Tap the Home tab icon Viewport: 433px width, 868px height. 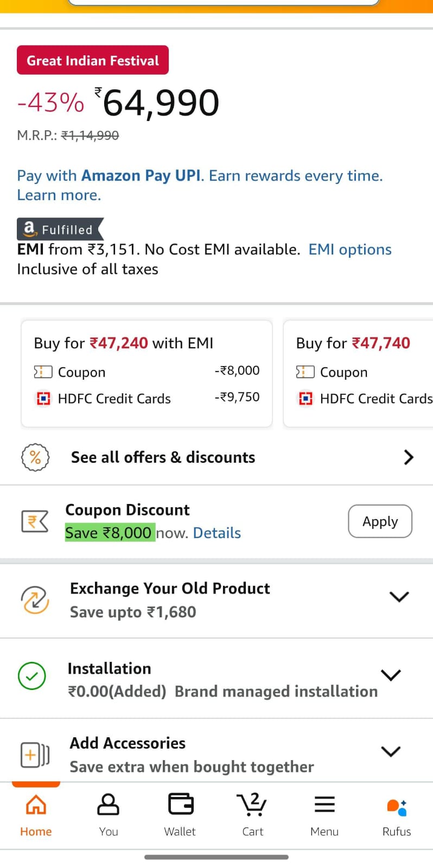(36, 805)
